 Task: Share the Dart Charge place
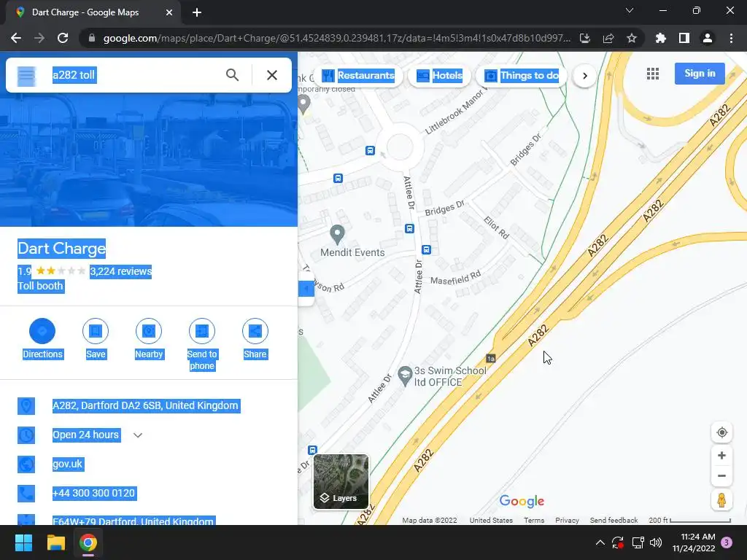(255, 338)
